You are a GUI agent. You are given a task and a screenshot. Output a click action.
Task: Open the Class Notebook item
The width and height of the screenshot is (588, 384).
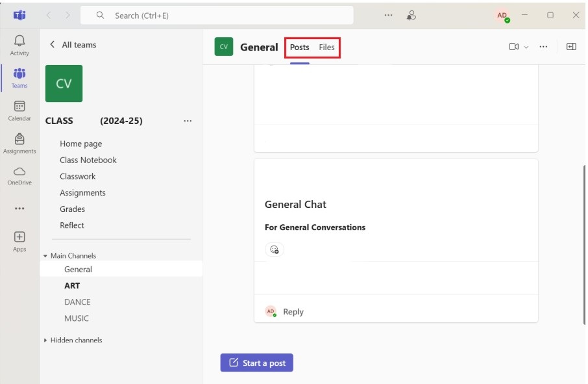[88, 160]
